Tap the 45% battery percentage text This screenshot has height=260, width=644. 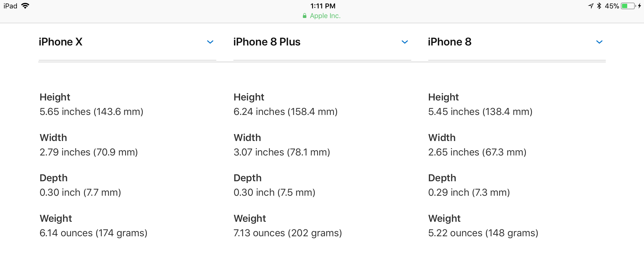pos(612,6)
